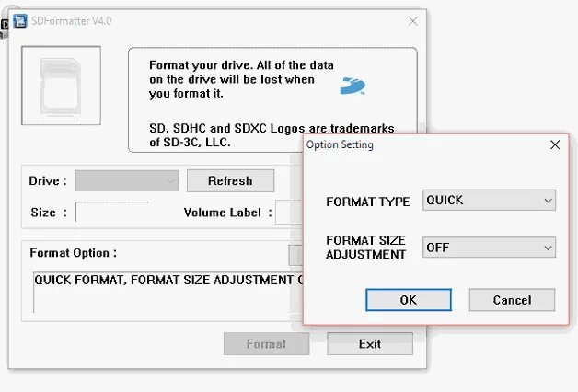Click the SDFormatter app icon in title bar

tap(20, 21)
